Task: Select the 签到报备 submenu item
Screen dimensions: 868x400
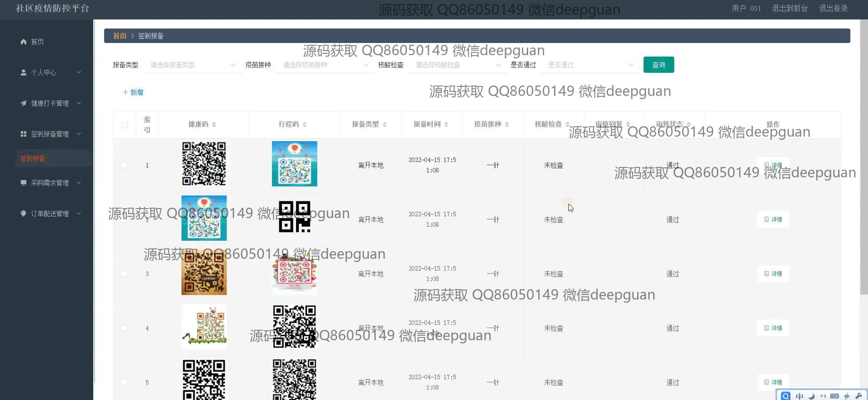Action: click(53, 158)
